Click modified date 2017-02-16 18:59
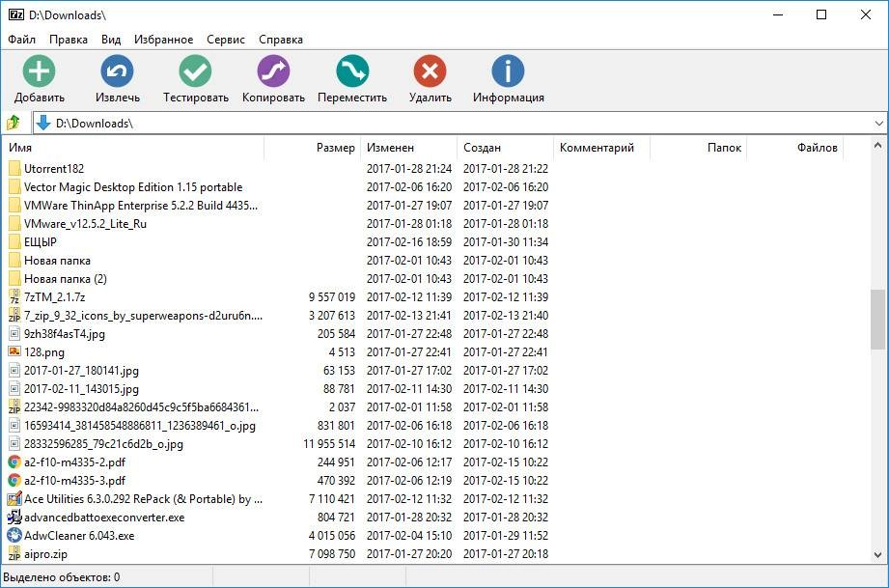The height and width of the screenshot is (588, 889). [409, 242]
